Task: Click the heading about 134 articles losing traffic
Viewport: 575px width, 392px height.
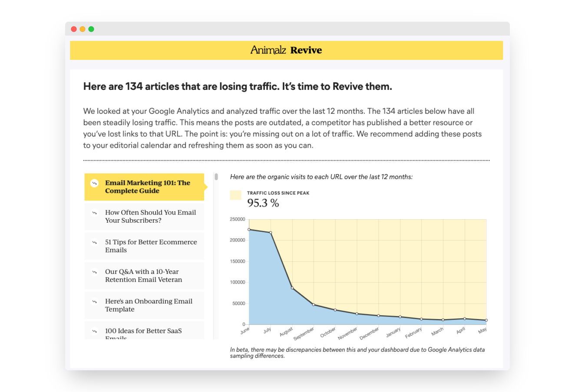Action: coord(238,86)
